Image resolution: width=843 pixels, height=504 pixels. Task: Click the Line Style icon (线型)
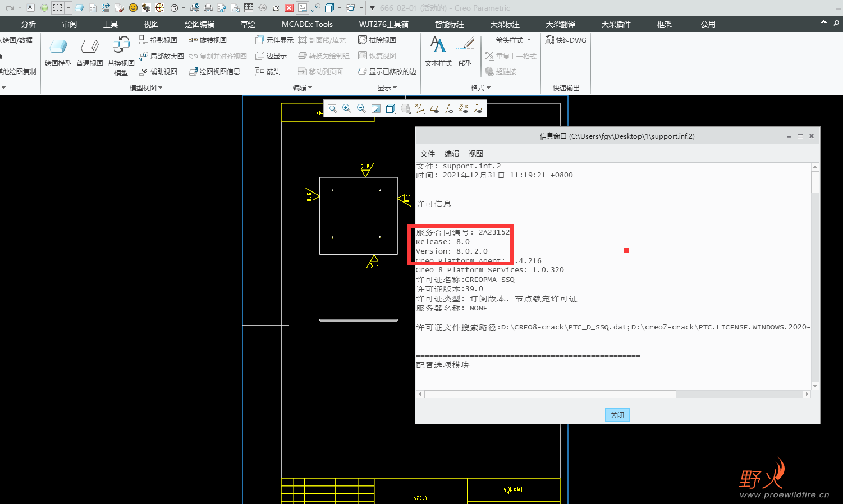(x=465, y=52)
